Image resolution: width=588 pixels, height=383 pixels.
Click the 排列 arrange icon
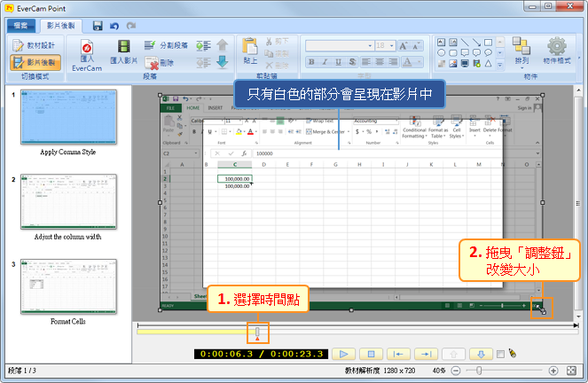click(521, 51)
